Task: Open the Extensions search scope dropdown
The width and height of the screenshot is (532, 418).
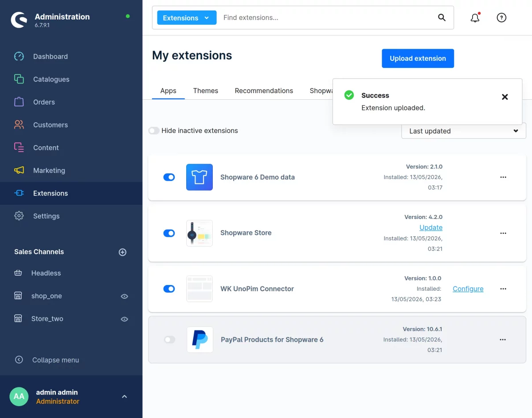Action: pyautogui.click(x=187, y=18)
